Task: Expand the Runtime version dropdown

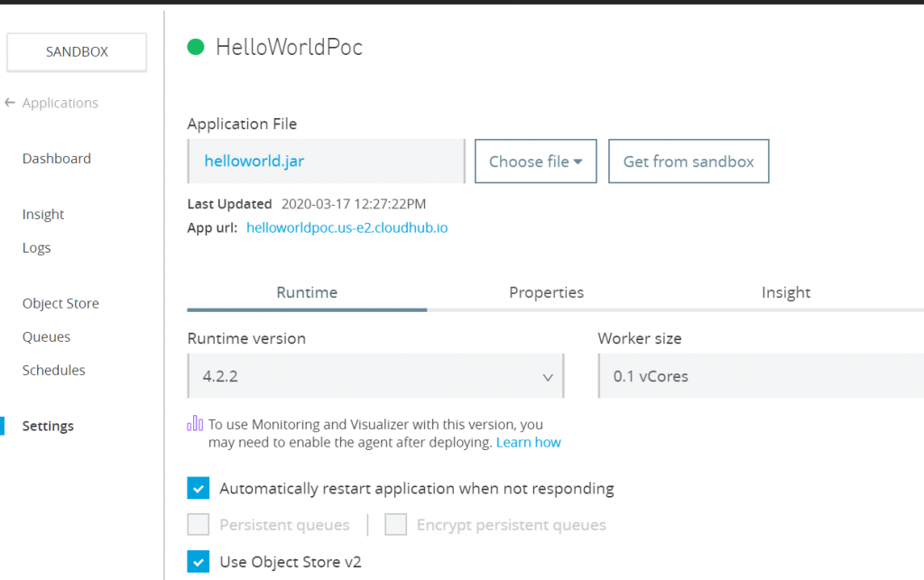Action: (x=548, y=377)
